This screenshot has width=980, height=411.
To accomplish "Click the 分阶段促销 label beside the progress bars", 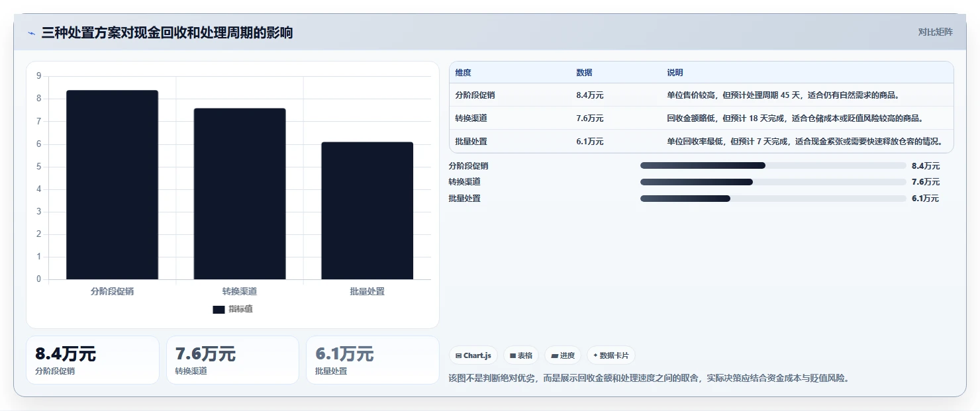I will pyautogui.click(x=468, y=166).
